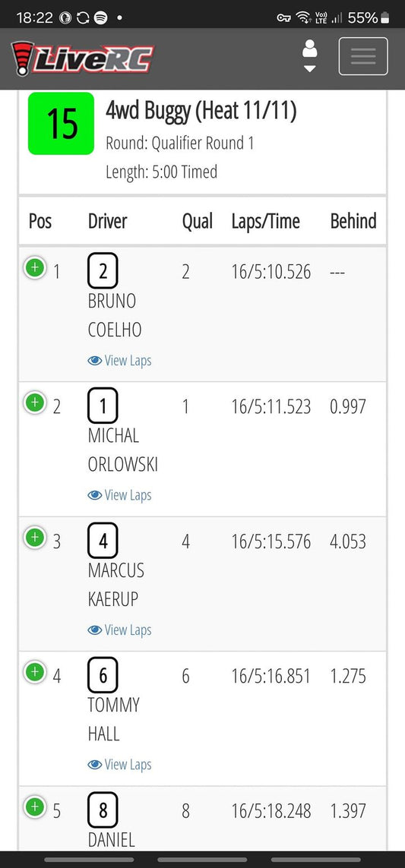This screenshot has height=868, width=405.
Task: Open the user account dropdown
Action: click(310, 56)
